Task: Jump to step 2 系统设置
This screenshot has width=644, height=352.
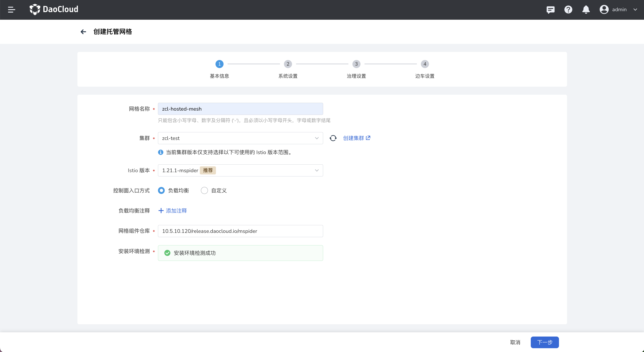Action: (x=288, y=64)
